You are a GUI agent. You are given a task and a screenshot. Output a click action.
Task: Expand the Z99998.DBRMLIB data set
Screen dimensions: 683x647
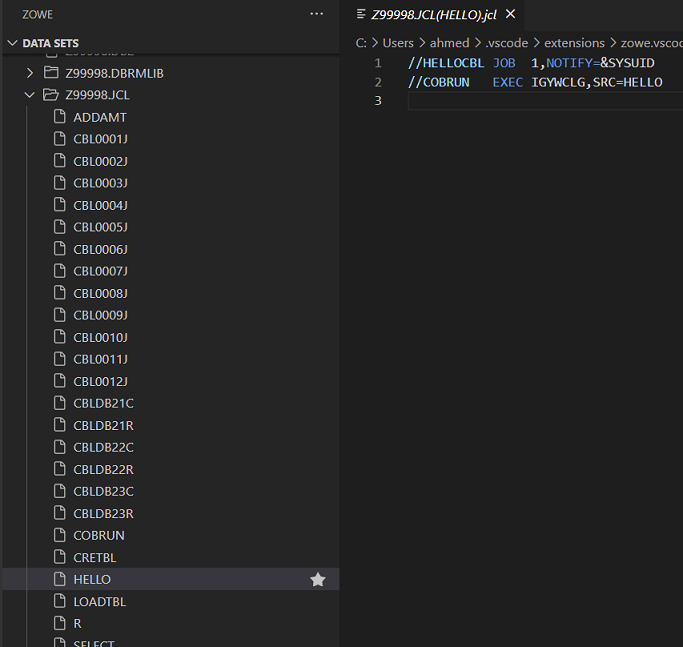(30, 73)
